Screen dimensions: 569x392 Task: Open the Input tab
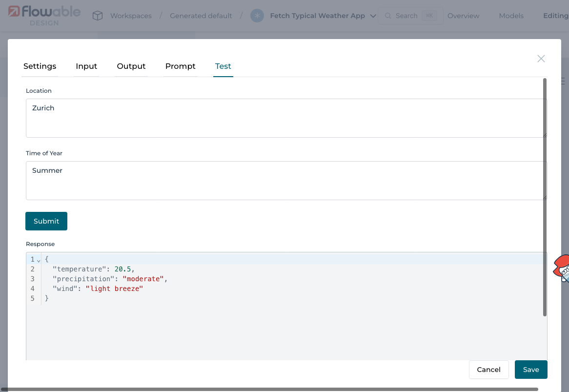pos(86,66)
